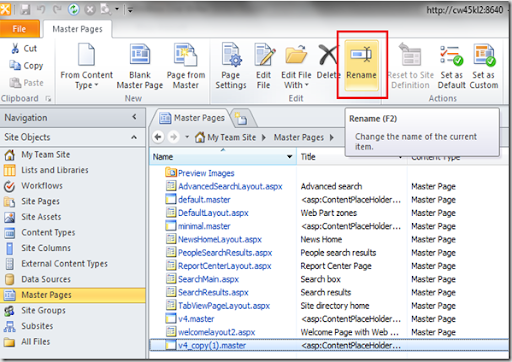Create a Blank Master Page
This screenshot has height=362, width=512.
coord(140,66)
